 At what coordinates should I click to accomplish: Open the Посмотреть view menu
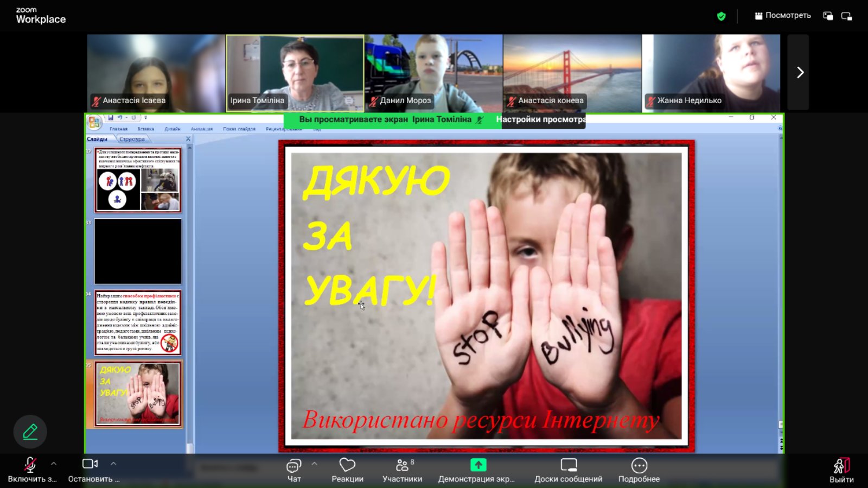click(x=782, y=16)
